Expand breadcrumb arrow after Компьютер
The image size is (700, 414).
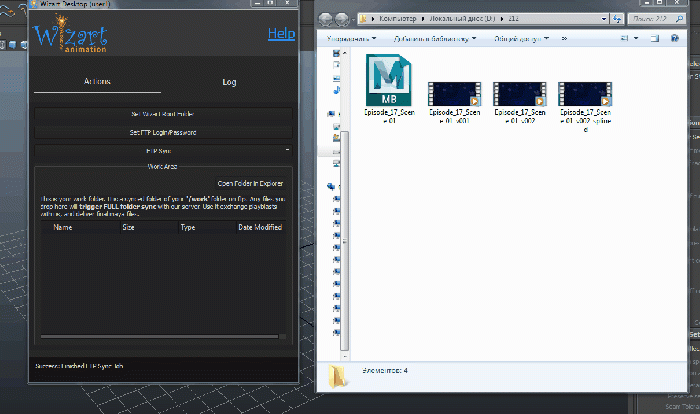click(x=422, y=19)
